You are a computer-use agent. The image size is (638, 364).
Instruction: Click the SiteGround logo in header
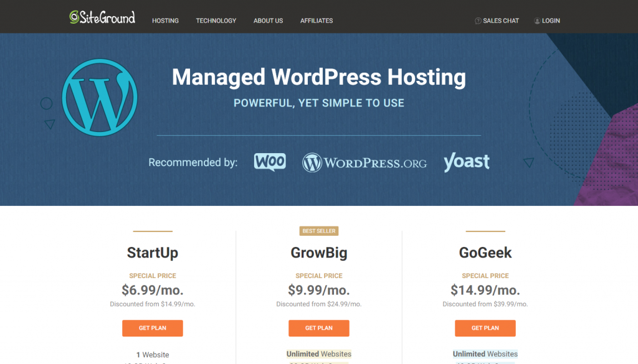click(x=102, y=17)
